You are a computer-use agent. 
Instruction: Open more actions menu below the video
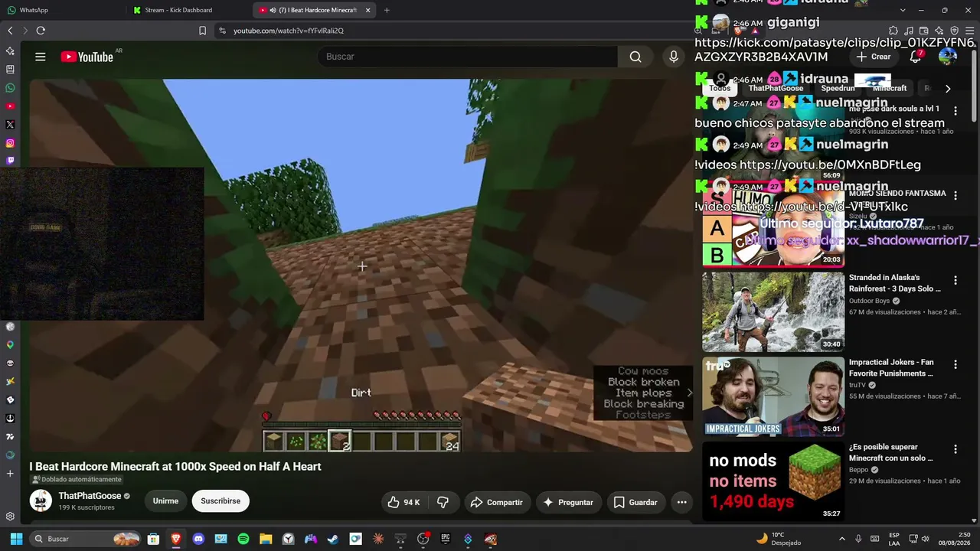pos(681,502)
